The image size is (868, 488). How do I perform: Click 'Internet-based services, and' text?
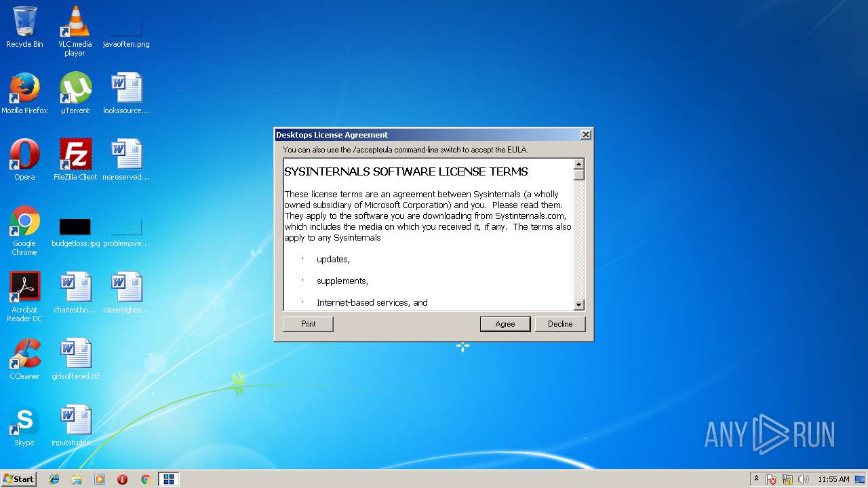coord(372,303)
